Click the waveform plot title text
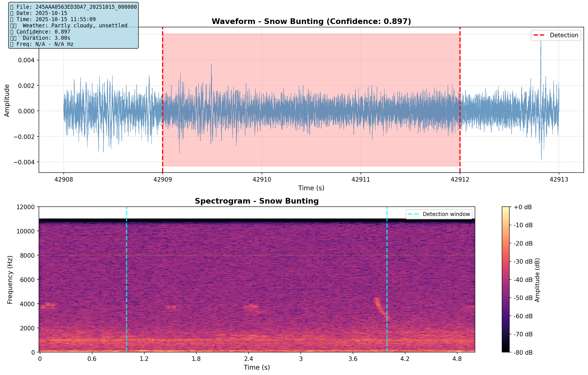588x375 pixels. [311, 21]
